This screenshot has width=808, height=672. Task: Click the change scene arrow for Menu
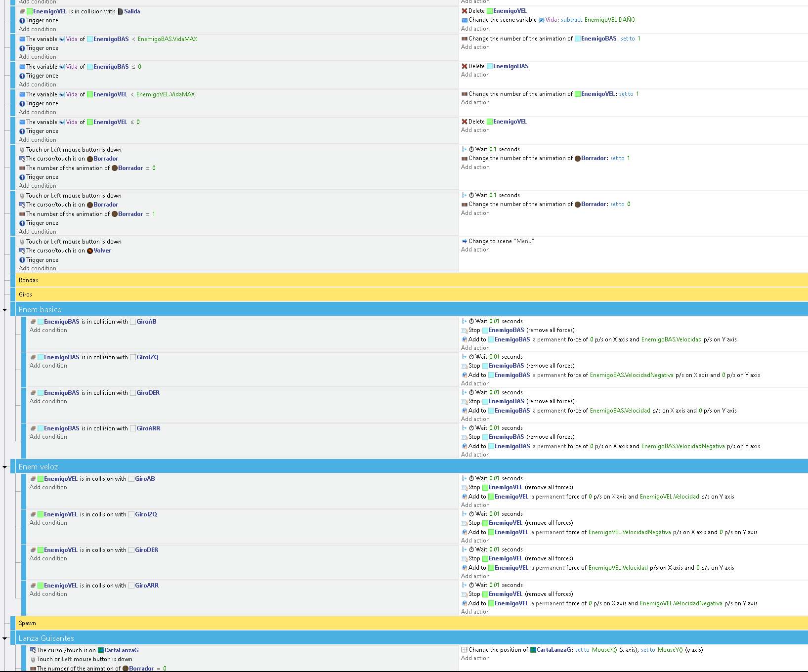(464, 241)
